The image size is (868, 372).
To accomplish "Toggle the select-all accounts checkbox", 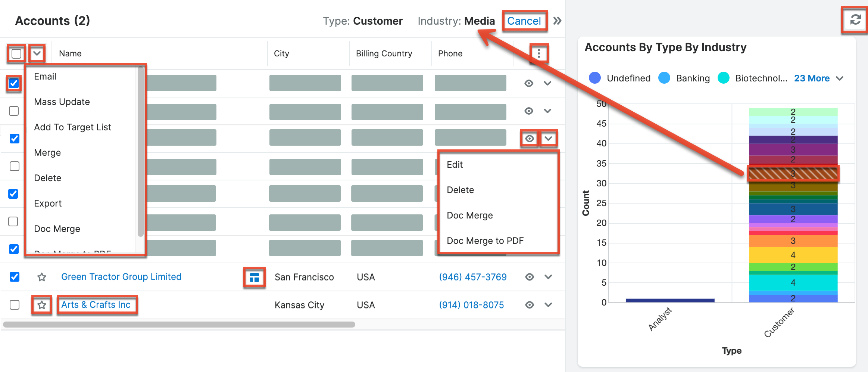I will pos(16,54).
